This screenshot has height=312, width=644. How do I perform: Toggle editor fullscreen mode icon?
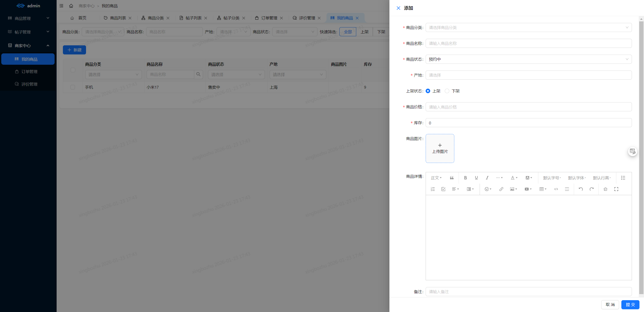tap(616, 189)
